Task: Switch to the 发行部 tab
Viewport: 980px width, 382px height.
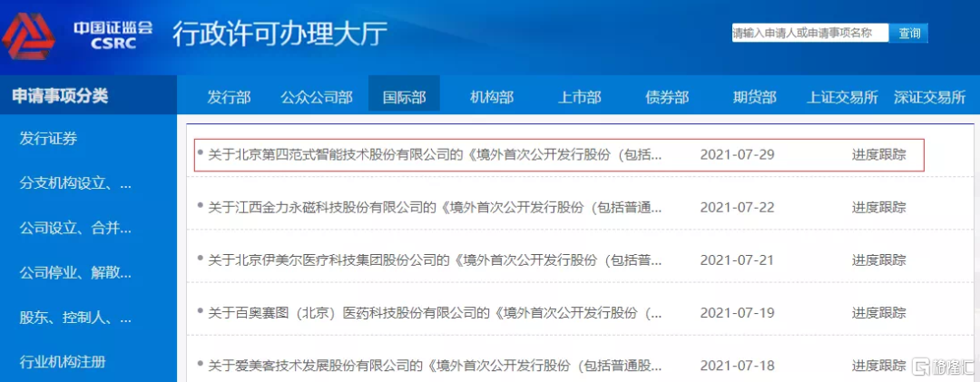Action: pyautogui.click(x=229, y=97)
